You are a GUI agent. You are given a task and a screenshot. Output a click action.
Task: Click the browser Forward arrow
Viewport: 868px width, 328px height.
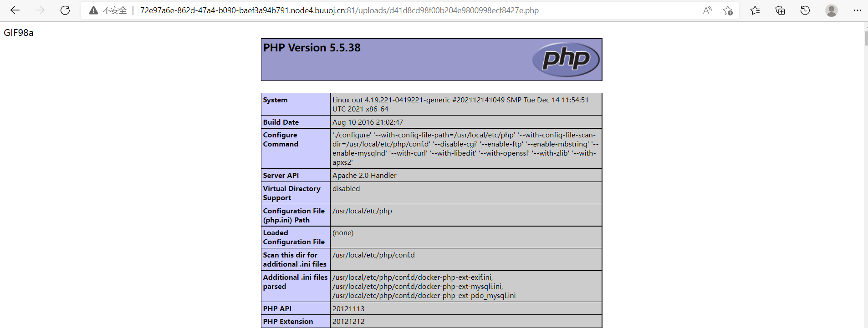click(40, 10)
